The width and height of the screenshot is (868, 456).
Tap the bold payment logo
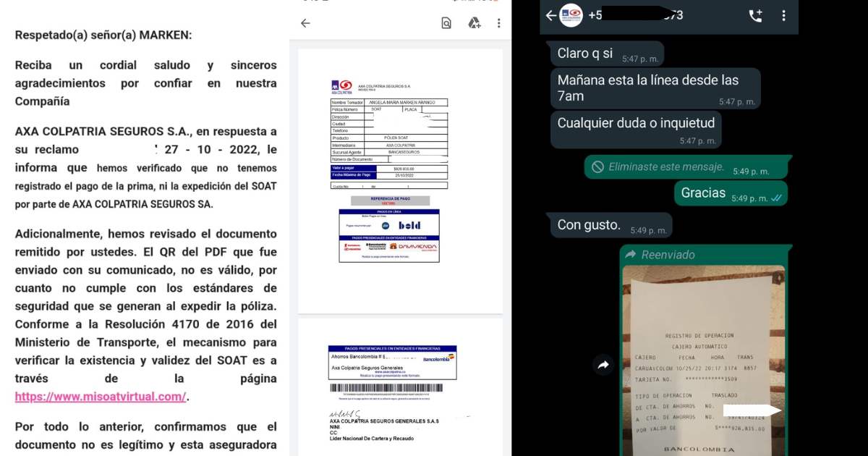tap(409, 225)
